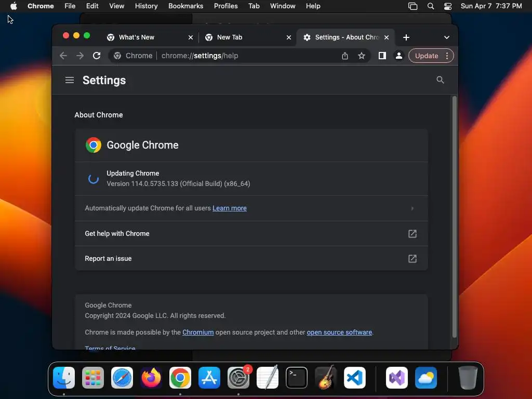Open Control Center in the menu bar
Screen dimensions: 532x399
(x=448, y=6)
